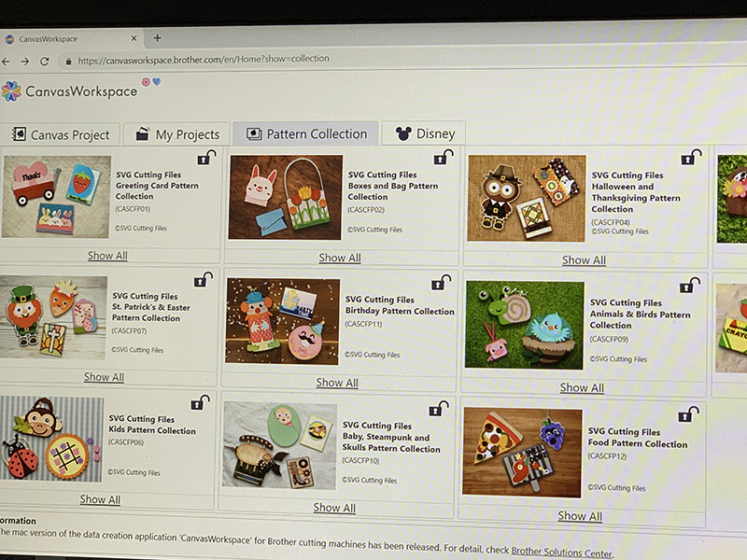Click the unlock icon on Halloween and Thanksgiving Collection

(x=691, y=157)
